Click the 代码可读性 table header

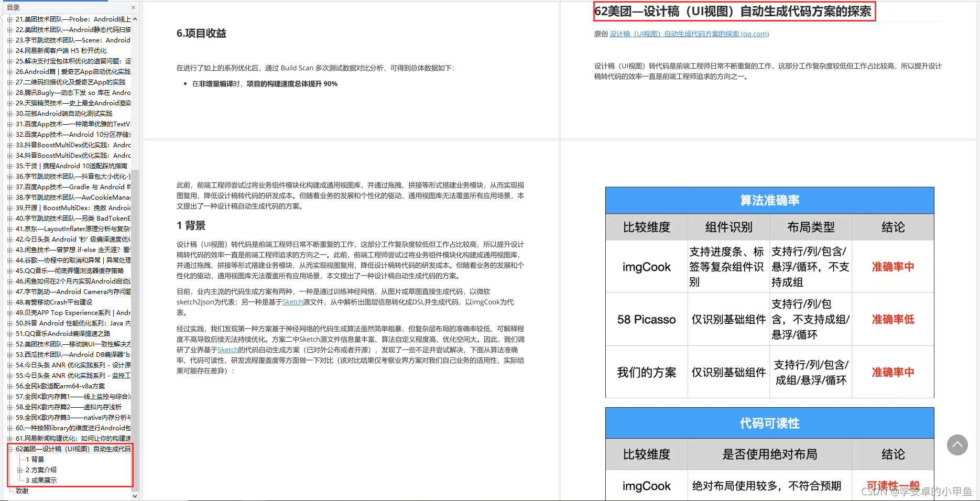pyautogui.click(x=769, y=423)
